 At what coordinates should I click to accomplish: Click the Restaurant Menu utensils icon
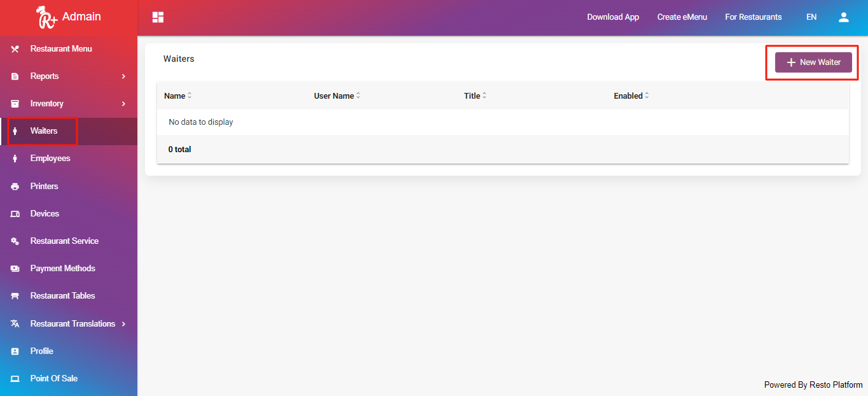coord(15,49)
